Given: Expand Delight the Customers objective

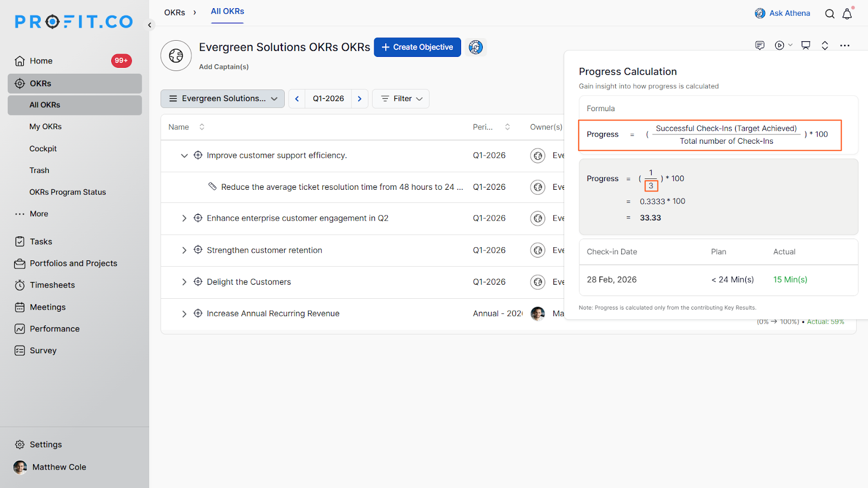Looking at the screenshot, I should tap(184, 282).
